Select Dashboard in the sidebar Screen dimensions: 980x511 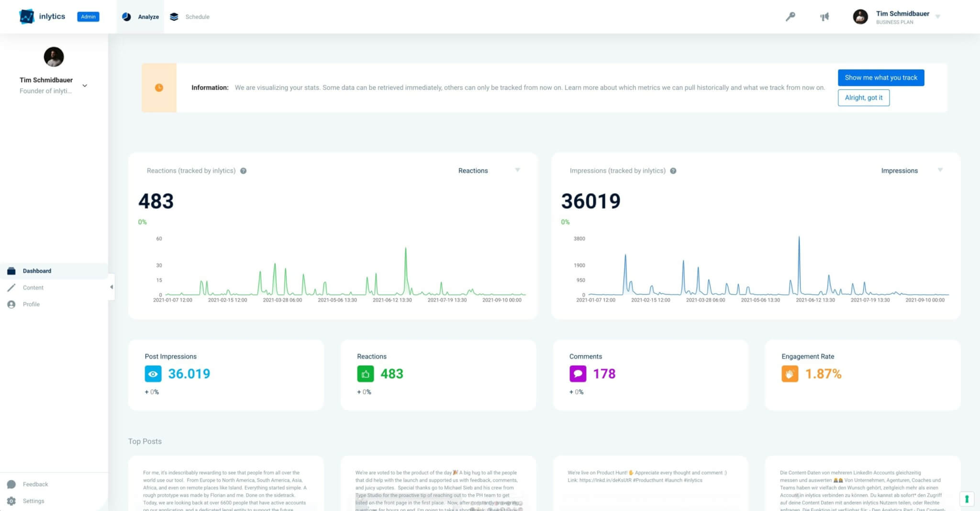(x=54, y=271)
